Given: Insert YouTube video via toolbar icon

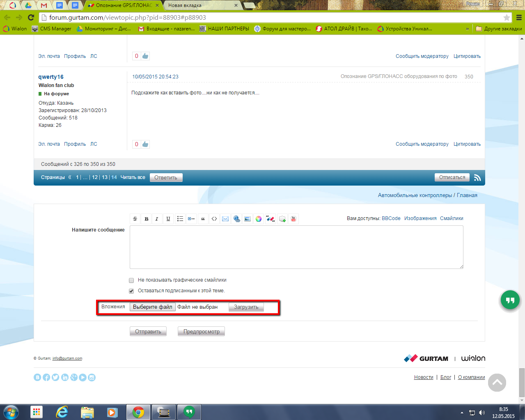Looking at the screenshot, I should coord(293,219).
